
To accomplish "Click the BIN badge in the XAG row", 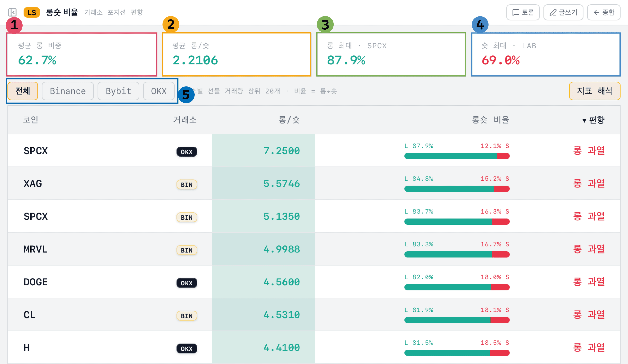I will [187, 185].
